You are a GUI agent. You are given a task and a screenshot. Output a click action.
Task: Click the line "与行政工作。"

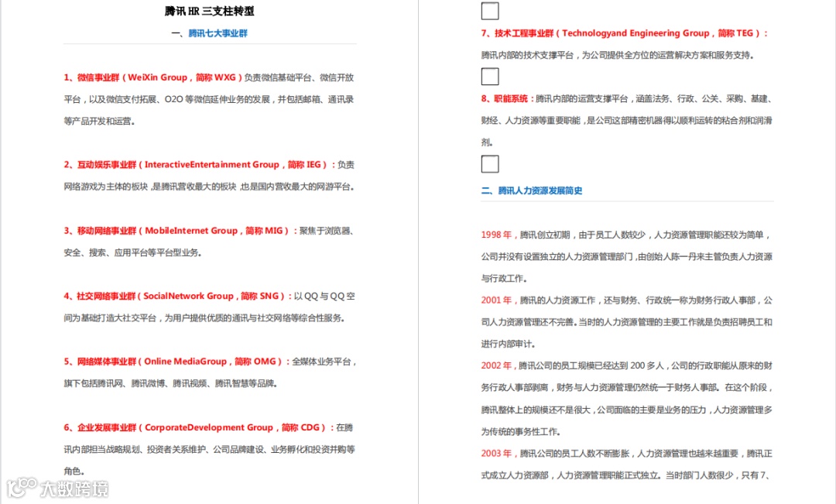click(504, 279)
